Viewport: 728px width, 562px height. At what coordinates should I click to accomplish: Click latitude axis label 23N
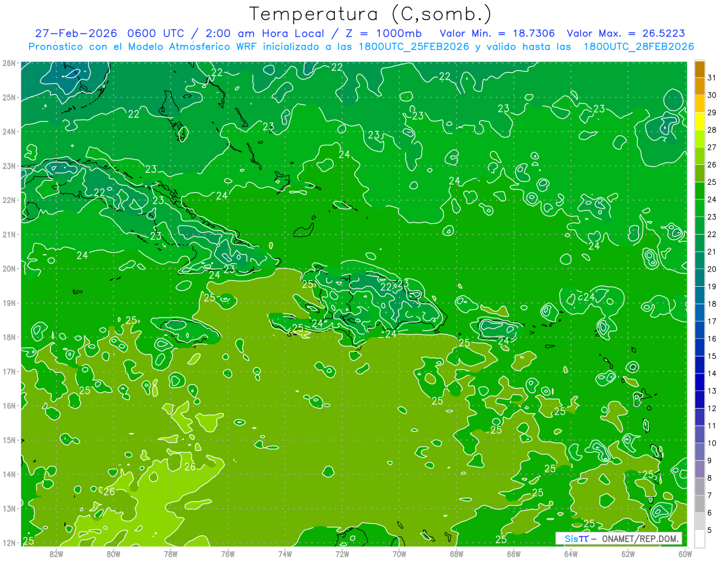[x=8, y=166]
